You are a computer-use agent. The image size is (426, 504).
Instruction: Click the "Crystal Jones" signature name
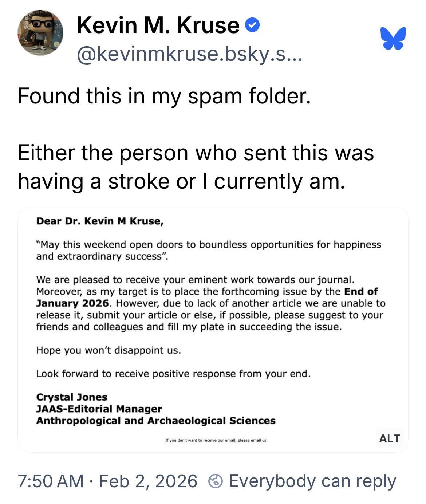(x=72, y=397)
